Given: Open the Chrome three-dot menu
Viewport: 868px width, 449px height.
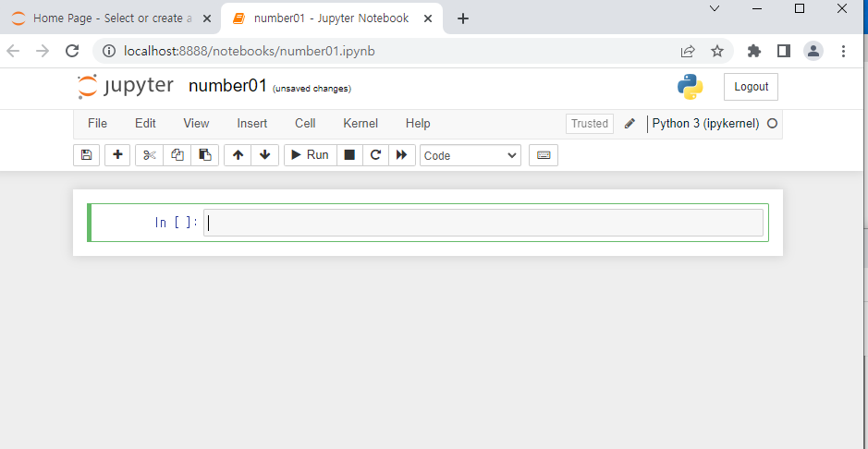Looking at the screenshot, I should [843, 52].
